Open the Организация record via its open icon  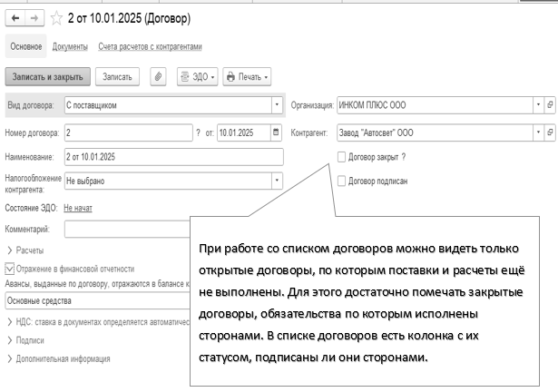(550, 104)
